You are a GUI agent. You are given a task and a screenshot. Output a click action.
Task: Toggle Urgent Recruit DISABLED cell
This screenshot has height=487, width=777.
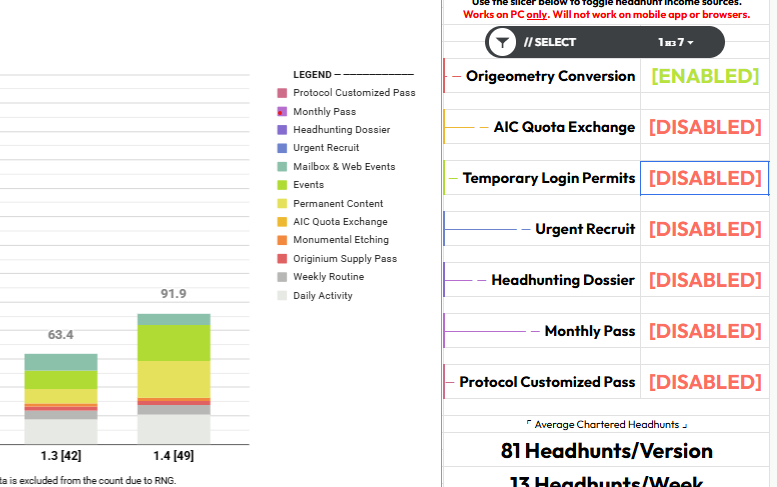tap(705, 229)
